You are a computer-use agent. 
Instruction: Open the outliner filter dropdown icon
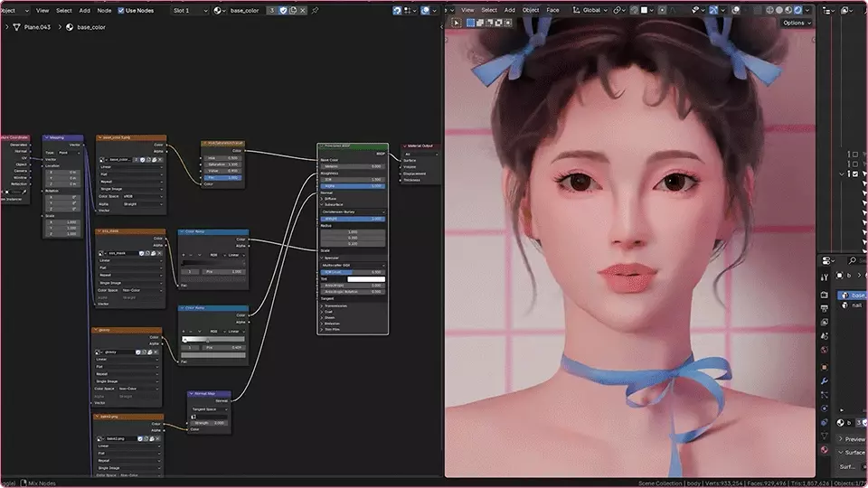tap(848, 10)
